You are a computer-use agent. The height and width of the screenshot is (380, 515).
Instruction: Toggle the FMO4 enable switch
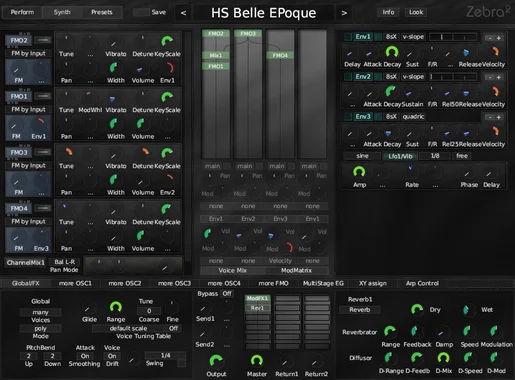tap(43, 208)
